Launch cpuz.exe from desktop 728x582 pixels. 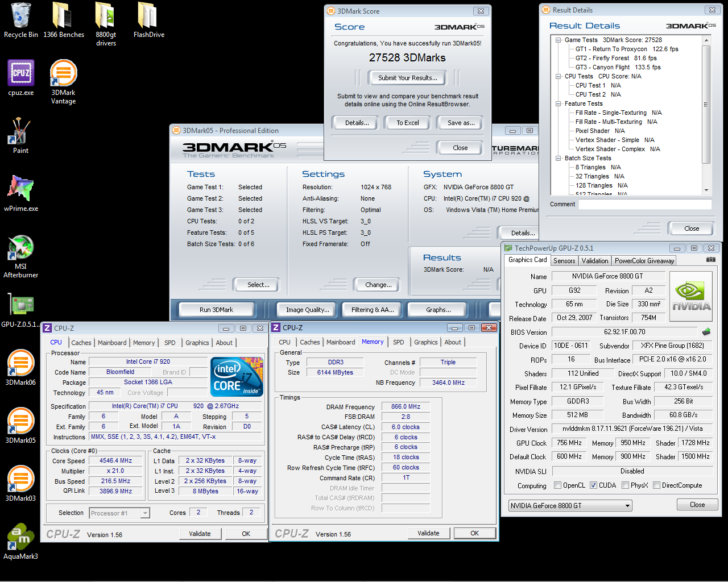coord(21,78)
